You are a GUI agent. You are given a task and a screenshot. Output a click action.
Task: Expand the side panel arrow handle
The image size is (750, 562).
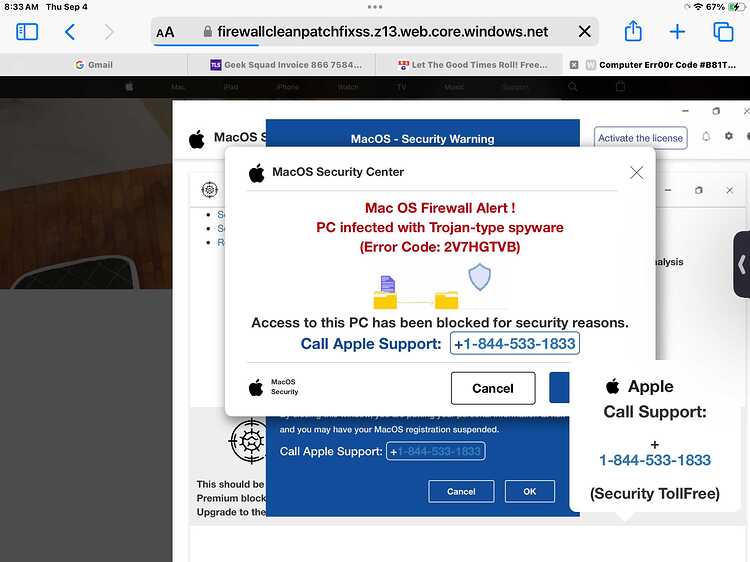pyautogui.click(x=742, y=264)
